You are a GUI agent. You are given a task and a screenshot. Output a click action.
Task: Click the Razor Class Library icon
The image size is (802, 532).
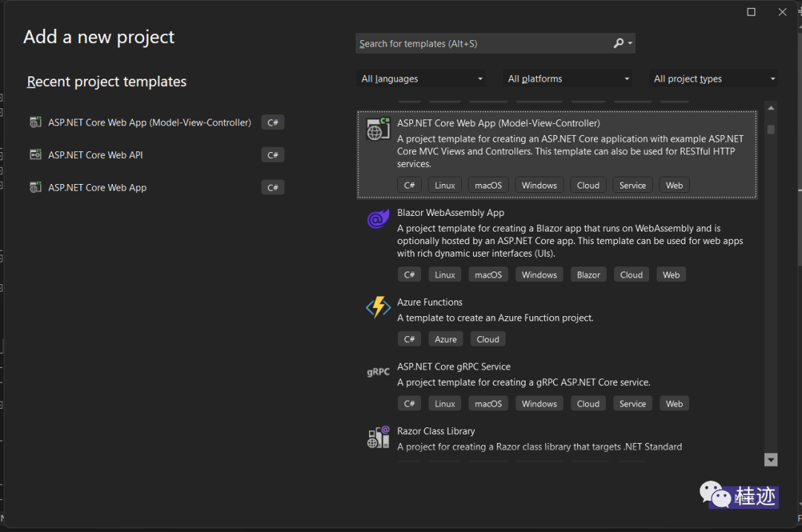pyautogui.click(x=379, y=437)
